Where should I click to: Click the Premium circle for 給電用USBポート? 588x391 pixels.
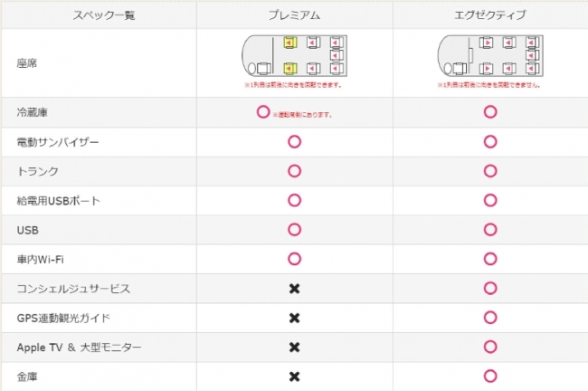293,200
